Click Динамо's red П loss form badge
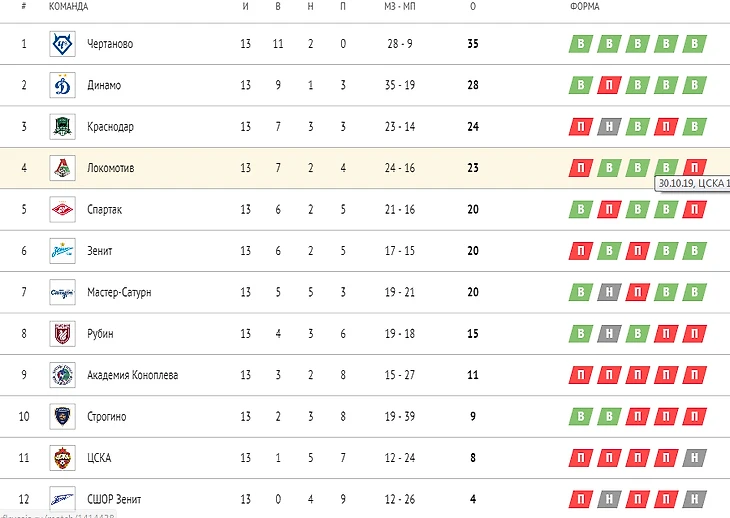Image resolution: width=730 pixels, height=518 pixels. pyautogui.click(x=608, y=86)
